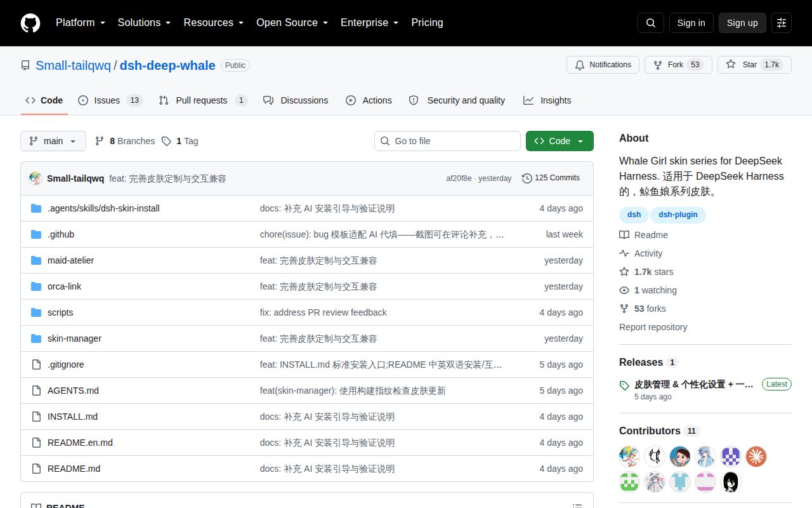Switch to the Actions tab
Viewport: 812px width, 508px height.
tap(369, 100)
